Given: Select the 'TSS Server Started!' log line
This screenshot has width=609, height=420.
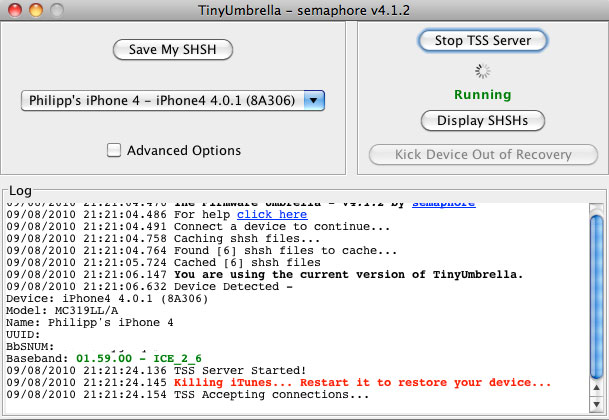Looking at the screenshot, I should click(x=156, y=370).
